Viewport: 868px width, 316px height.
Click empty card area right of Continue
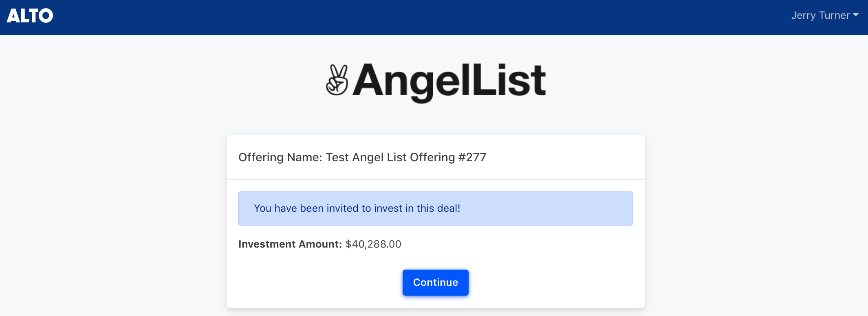pyautogui.click(x=554, y=283)
